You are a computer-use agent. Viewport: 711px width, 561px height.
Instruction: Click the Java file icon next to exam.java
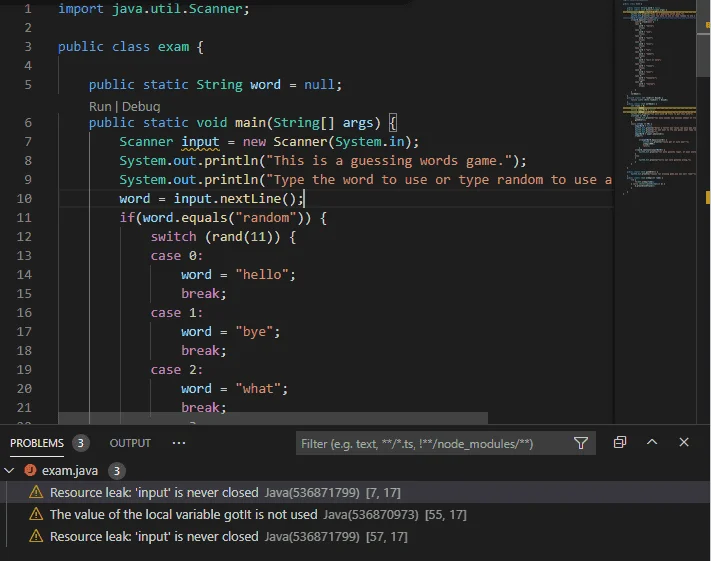coord(30,470)
